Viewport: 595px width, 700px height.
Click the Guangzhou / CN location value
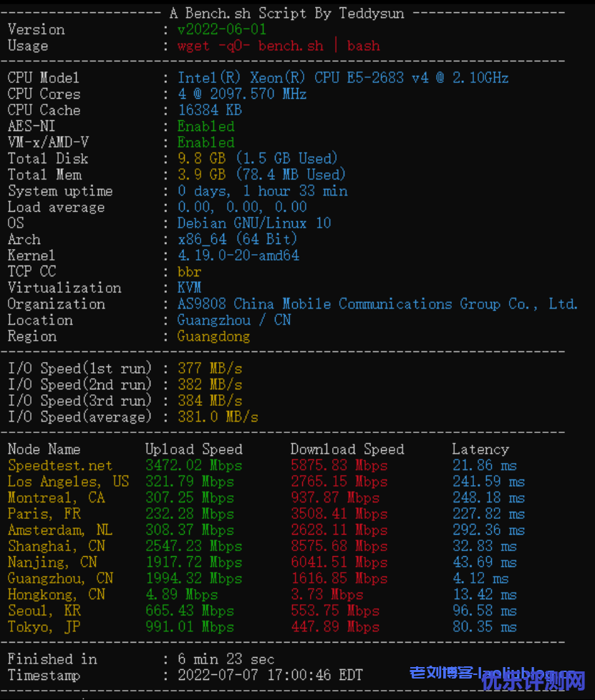coord(234,320)
